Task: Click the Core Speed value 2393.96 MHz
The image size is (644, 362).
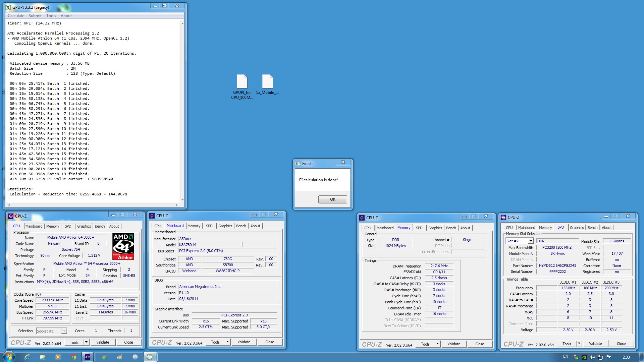Action: [x=52, y=300]
